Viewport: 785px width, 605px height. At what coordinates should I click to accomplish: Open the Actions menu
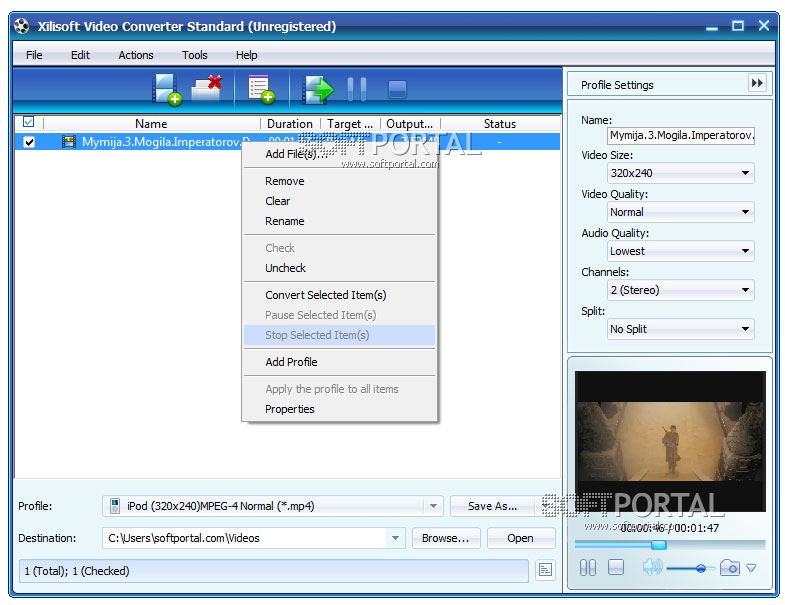[x=136, y=55]
